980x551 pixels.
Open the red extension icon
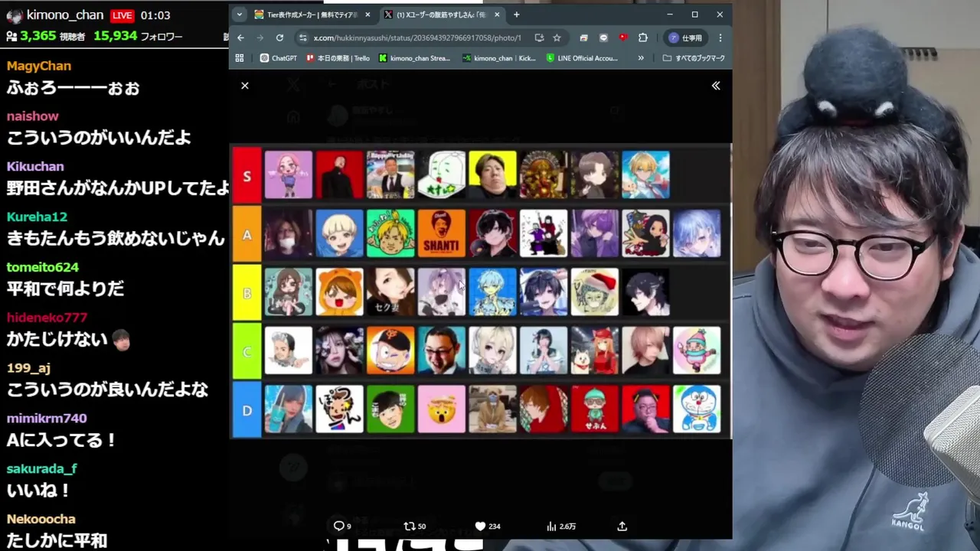click(x=623, y=37)
